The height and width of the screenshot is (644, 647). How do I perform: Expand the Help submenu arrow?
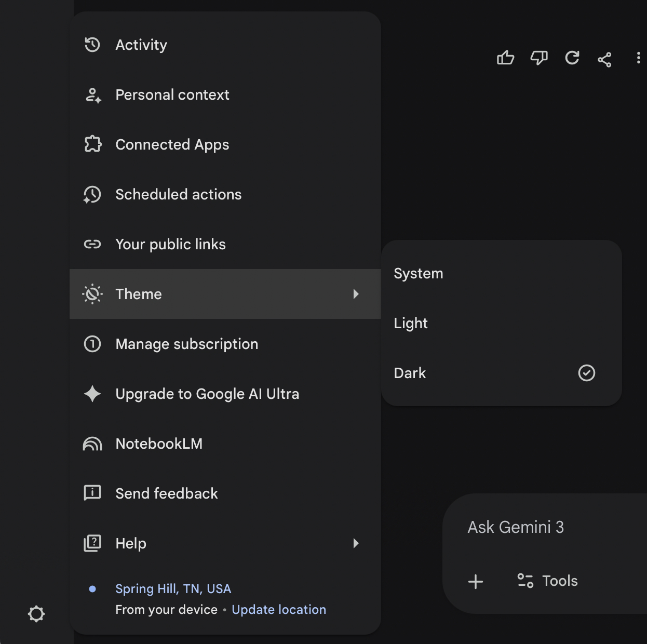[356, 543]
